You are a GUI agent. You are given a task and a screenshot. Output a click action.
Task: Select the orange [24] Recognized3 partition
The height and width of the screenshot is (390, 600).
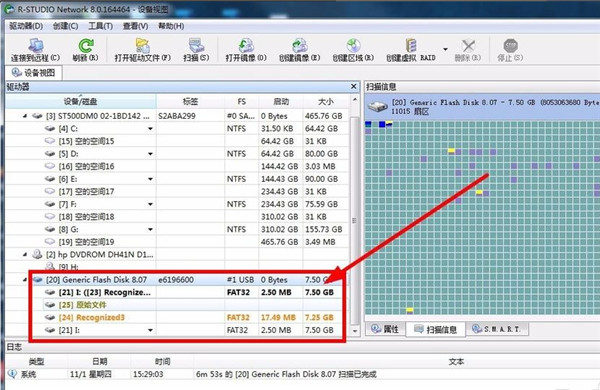pos(91,317)
